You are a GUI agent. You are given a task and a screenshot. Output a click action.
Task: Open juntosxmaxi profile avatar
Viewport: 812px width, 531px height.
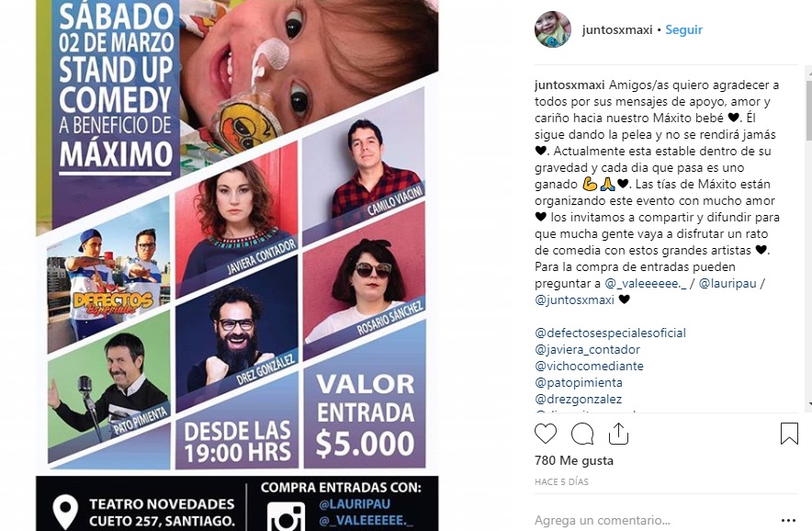click(x=553, y=29)
